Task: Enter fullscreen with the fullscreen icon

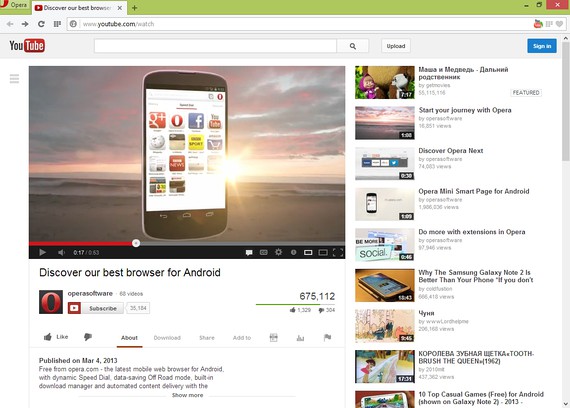Action: tap(338, 252)
